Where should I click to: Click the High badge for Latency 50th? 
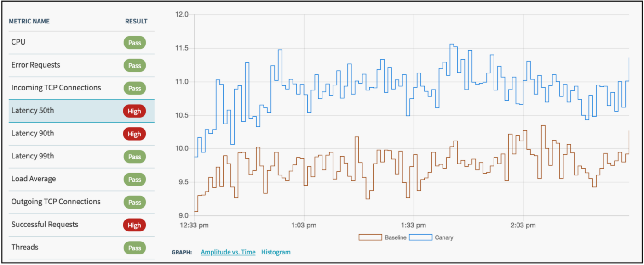coord(134,111)
